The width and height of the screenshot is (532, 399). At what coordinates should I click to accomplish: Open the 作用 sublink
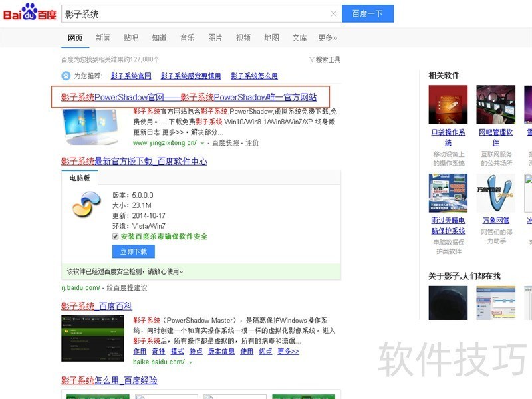pyautogui.click(x=140, y=352)
